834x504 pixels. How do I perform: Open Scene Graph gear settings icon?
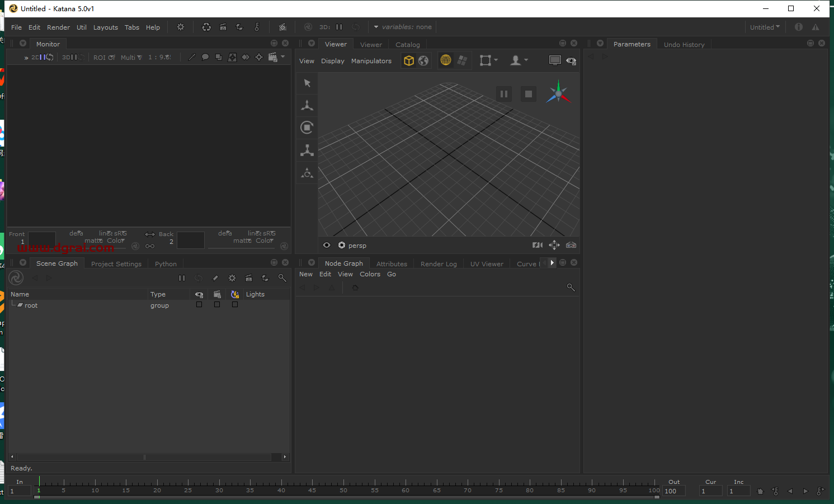pyautogui.click(x=232, y=278)
